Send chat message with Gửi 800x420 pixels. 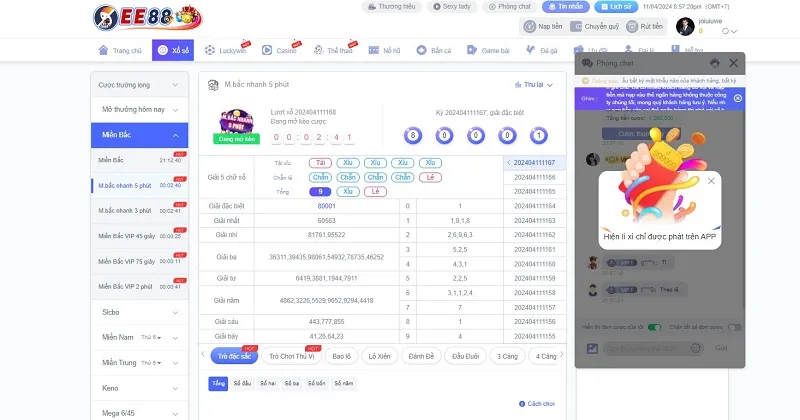[720, 348]
